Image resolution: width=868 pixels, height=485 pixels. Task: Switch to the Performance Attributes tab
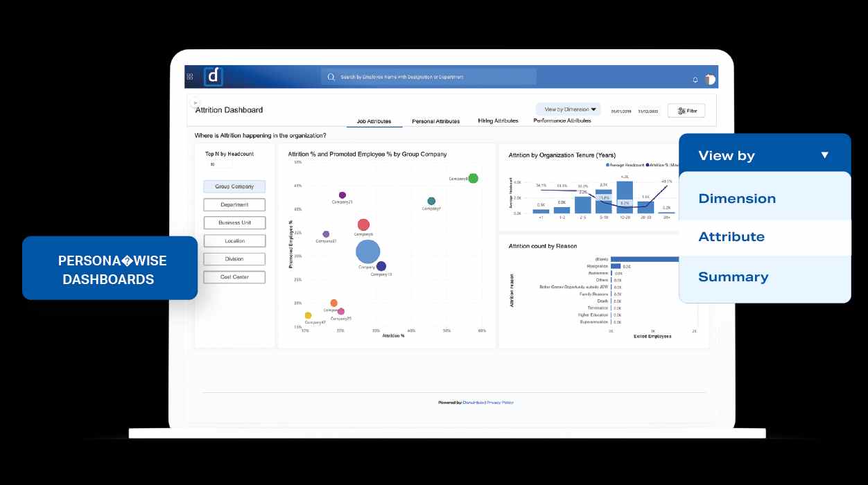562,121
